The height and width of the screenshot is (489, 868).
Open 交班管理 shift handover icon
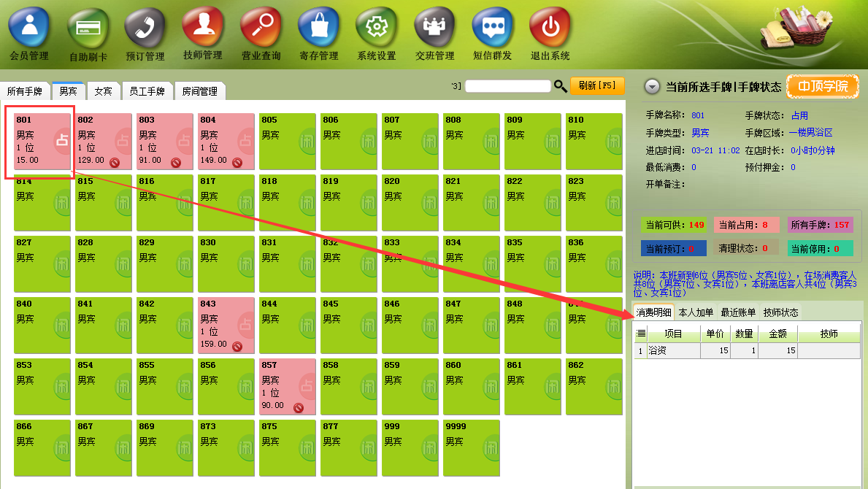(434, 27)
